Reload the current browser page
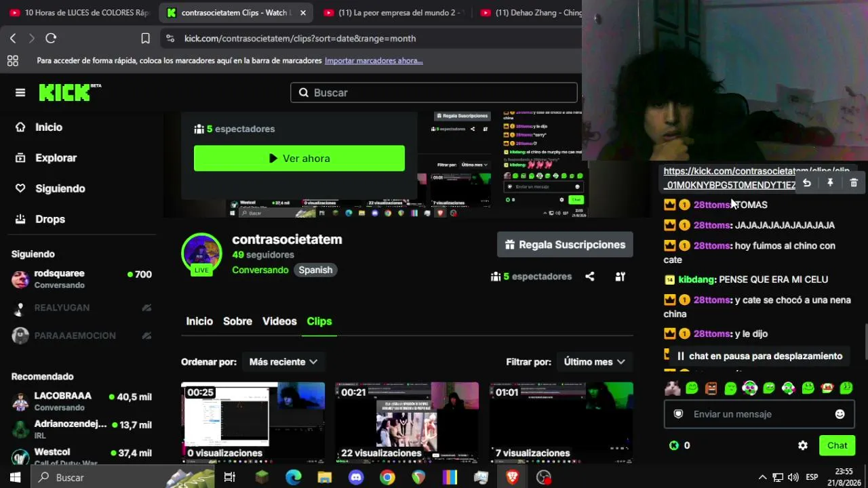 (51, 39)
